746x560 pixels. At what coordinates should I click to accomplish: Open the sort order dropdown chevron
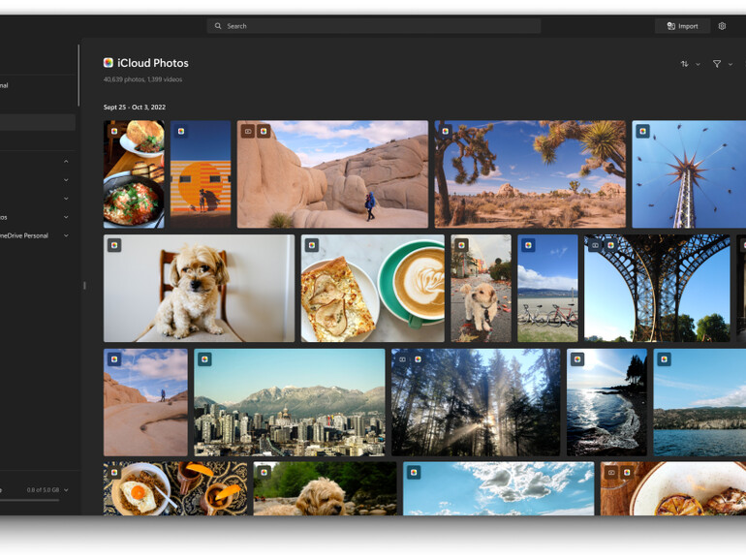click(698, 64)
